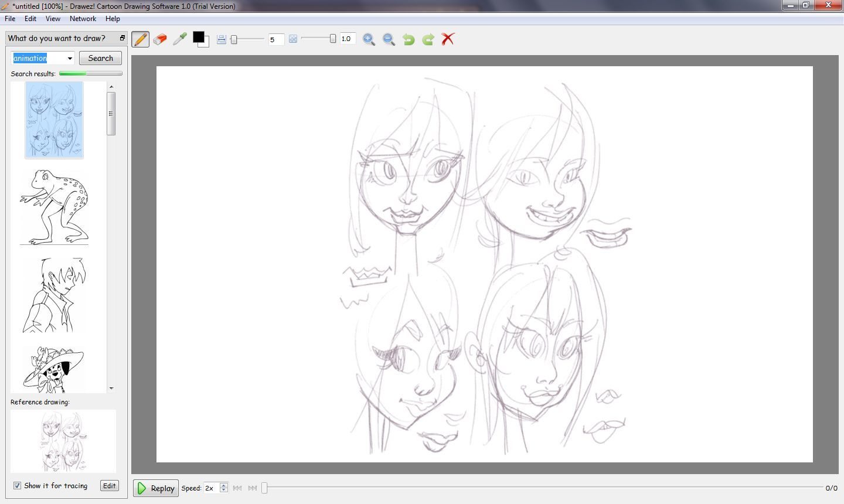Open the black foreground color swatch
The width and height of the screenshot is (844, 504).
pos(199,37)
